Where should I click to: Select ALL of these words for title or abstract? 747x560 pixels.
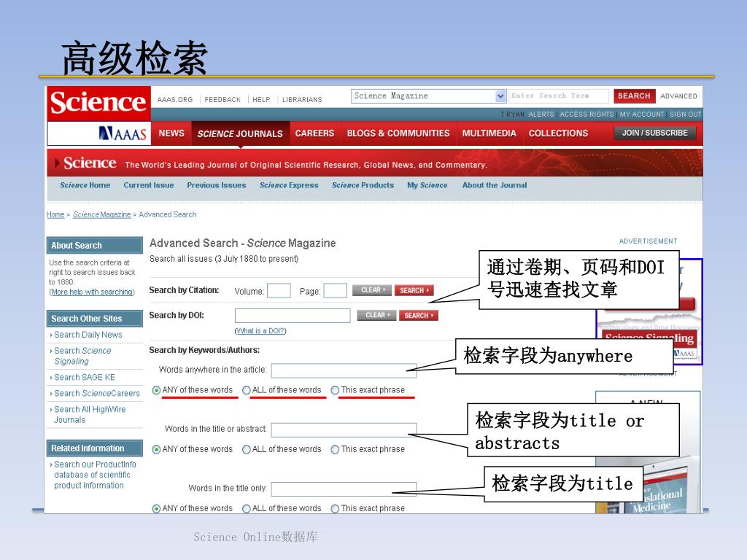247,449
